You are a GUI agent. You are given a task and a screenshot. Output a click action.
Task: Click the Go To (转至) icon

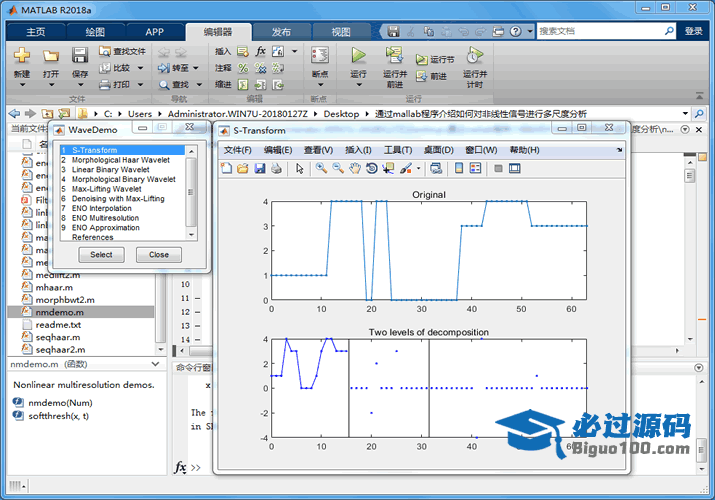164,68
